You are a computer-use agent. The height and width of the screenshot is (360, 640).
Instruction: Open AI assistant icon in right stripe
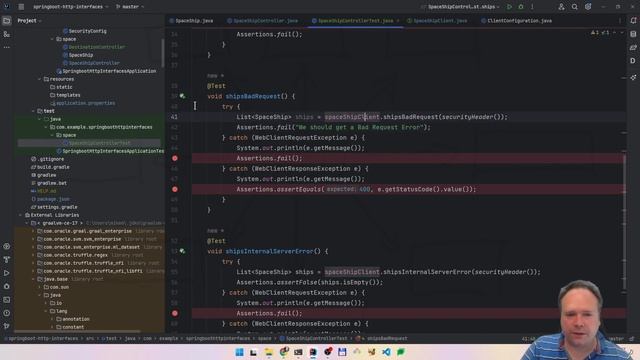pos(633,77)
